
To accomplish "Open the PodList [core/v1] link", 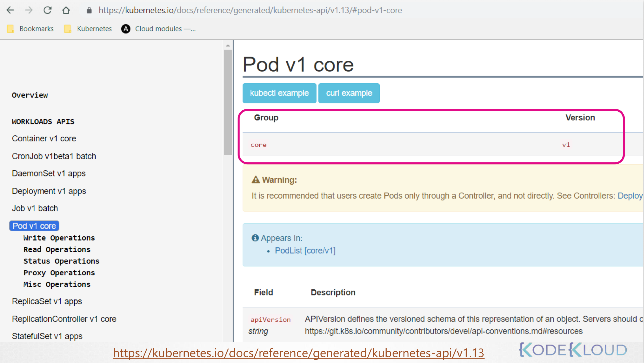I will point(305,250).
